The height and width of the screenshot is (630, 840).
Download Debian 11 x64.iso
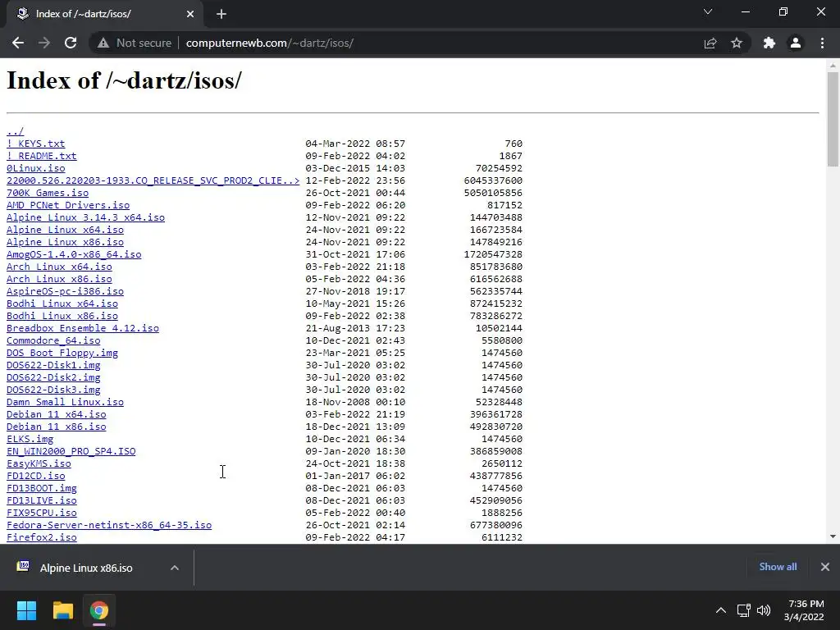coord(57,414)
